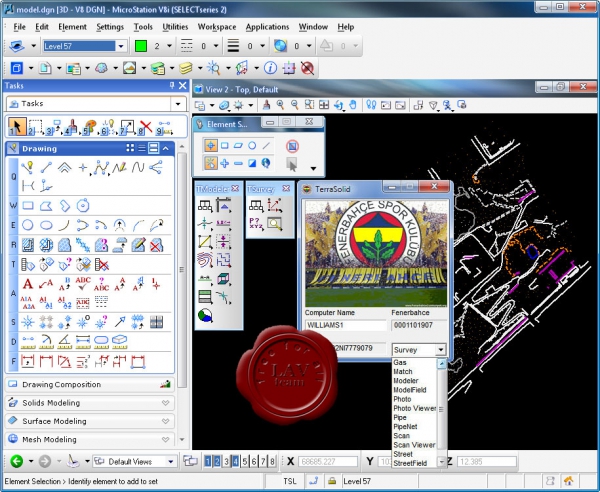Toggle view 2 button in view groups
The image size is (600, 492).
(217, 461)
